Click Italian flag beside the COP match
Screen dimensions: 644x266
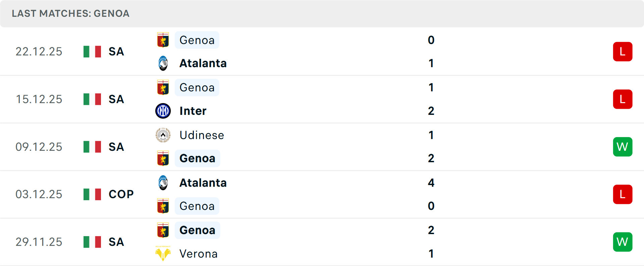92,194
